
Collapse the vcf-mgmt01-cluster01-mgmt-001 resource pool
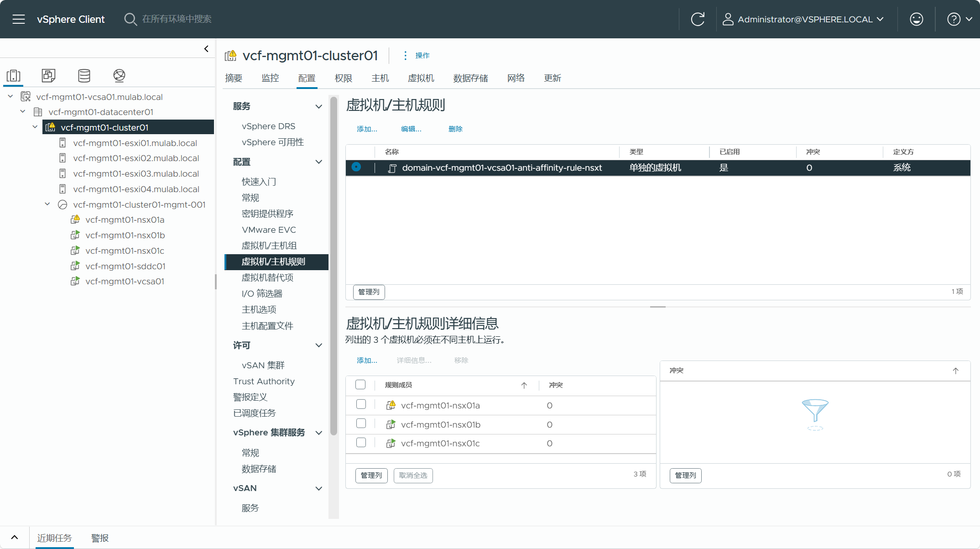47,204
